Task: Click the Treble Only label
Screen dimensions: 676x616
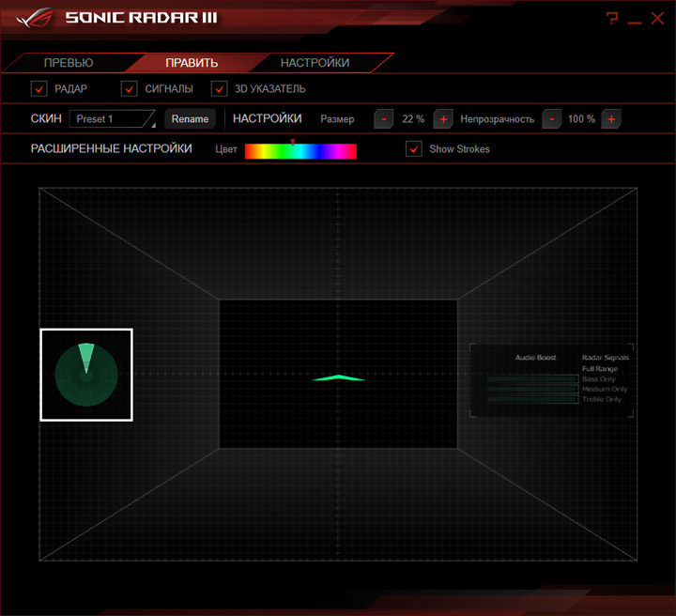Action: (602, 400)
